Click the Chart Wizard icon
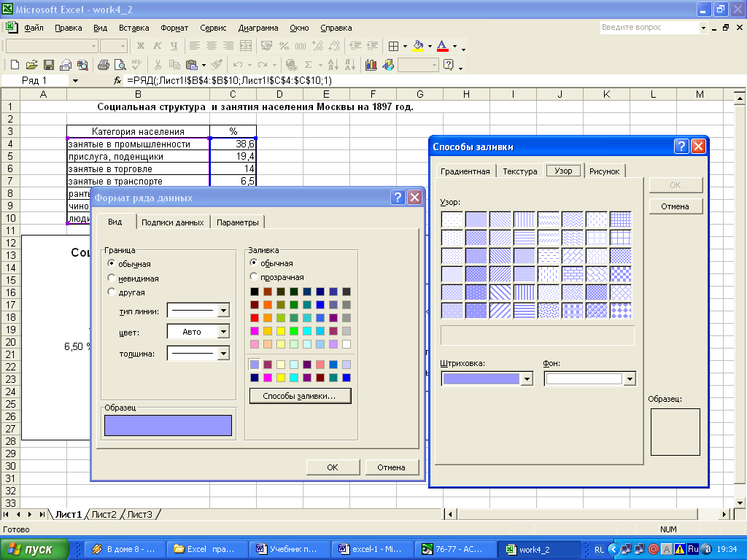 371,65
